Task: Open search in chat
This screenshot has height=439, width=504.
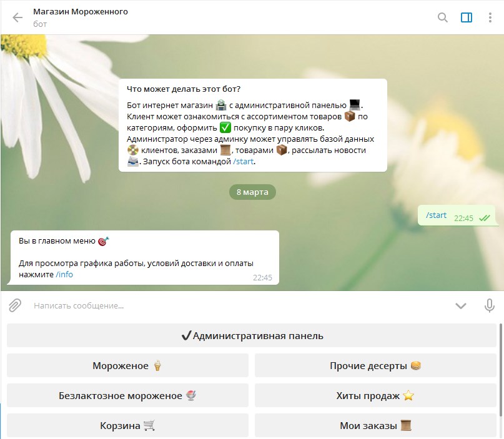Action: [443, 17]
